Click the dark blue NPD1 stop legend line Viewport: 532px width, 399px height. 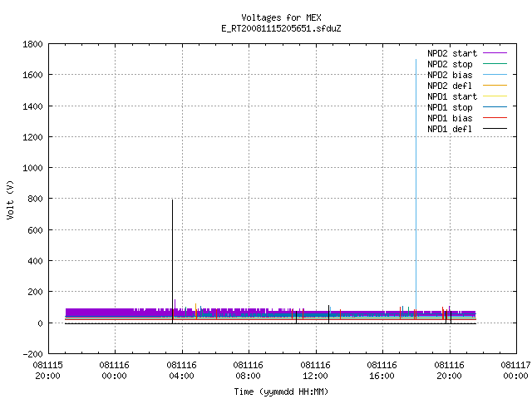[495, 107]
